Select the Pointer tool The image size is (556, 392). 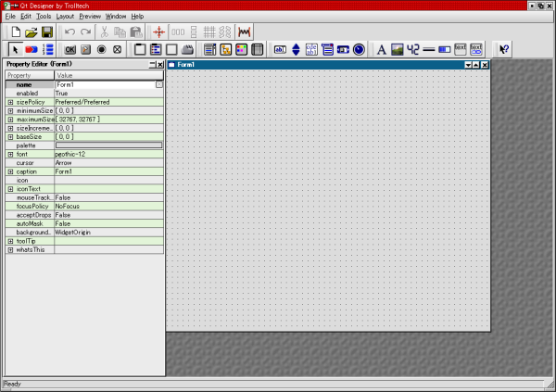15,49
